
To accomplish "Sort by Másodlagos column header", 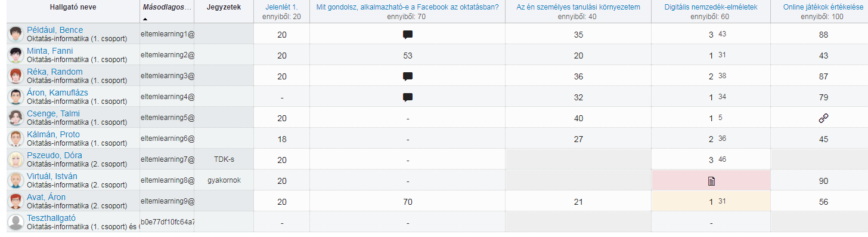I will click(x=168, y=7).
